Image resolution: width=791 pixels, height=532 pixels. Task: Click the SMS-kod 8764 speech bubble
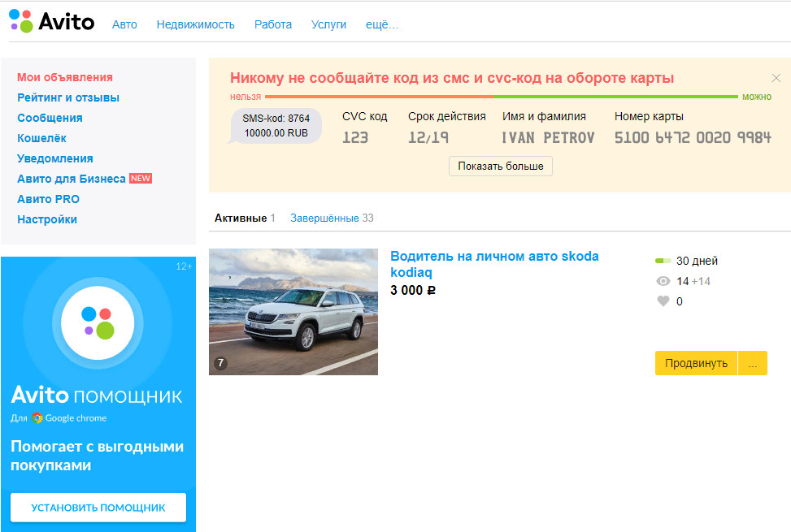(x=276, y=126)
